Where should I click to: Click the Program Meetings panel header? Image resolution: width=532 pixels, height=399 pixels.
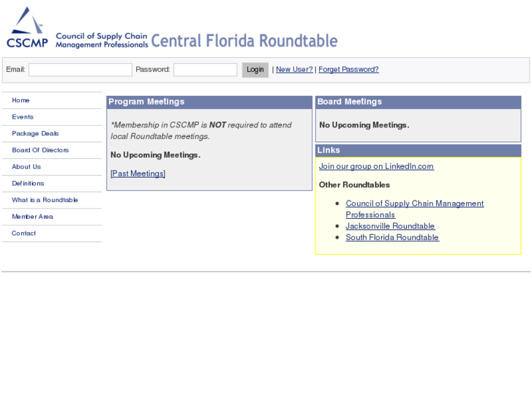(209, 102)
